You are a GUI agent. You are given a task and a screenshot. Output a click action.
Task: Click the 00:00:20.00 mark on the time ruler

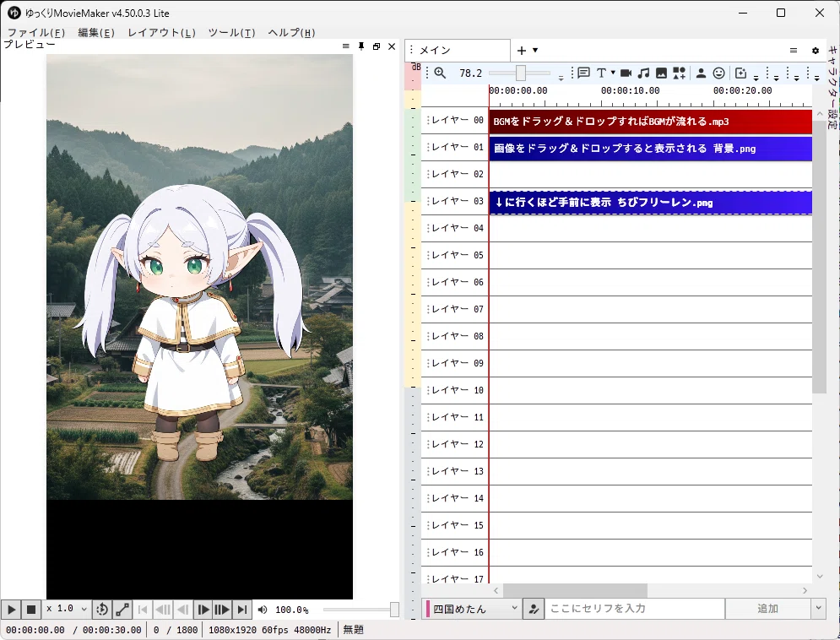[743, 90]
